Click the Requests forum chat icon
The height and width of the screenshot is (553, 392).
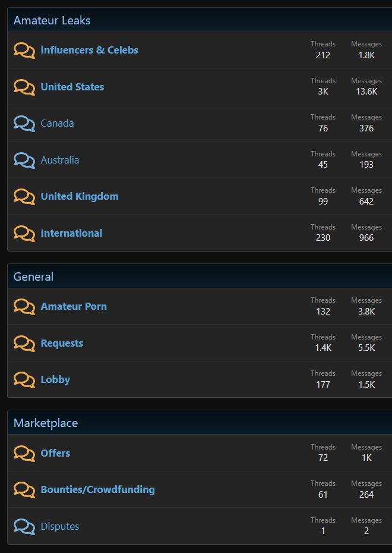[x=24, y=344]
